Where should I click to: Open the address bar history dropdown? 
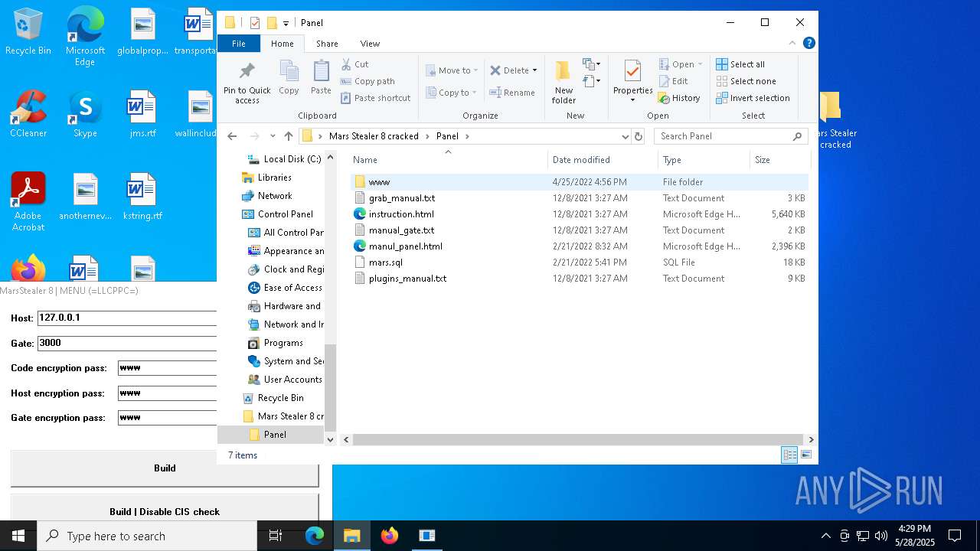coord(626,136)
